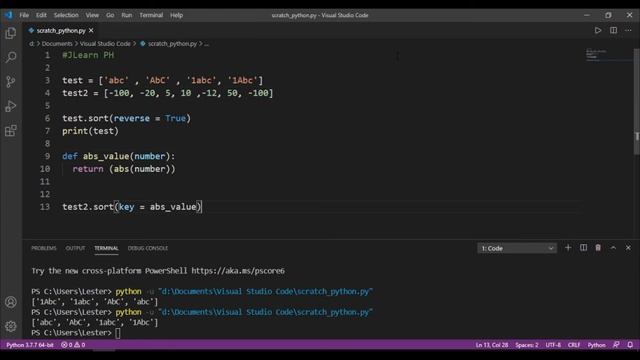Click the terminal prompt input cursor
This screenshot has height=360, width=640.
coord(118,333)
